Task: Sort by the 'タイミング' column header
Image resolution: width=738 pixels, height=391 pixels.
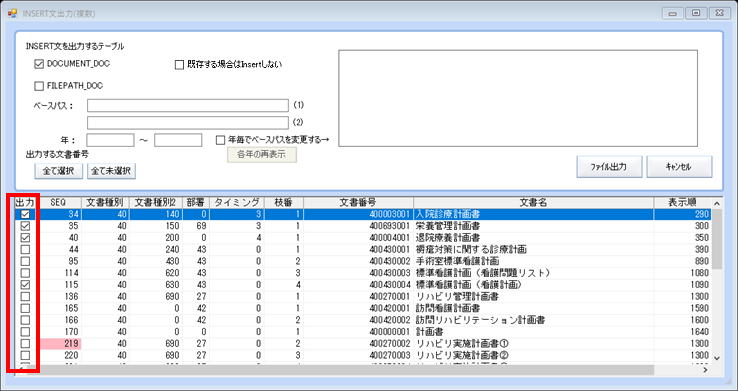Action: [x=237, y=202]
